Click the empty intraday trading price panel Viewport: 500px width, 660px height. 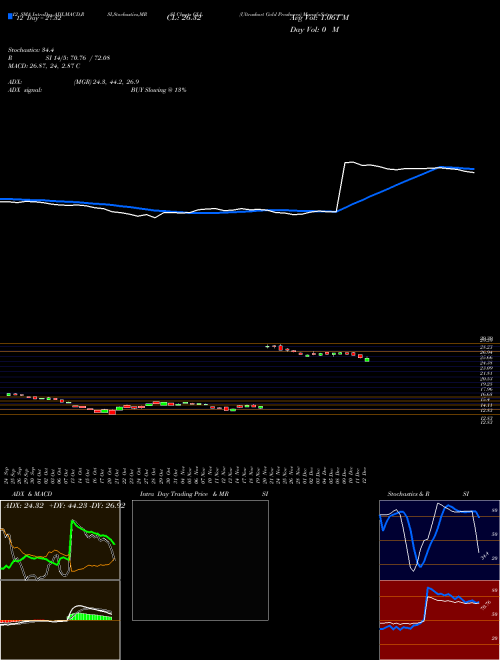click(200, 560)
